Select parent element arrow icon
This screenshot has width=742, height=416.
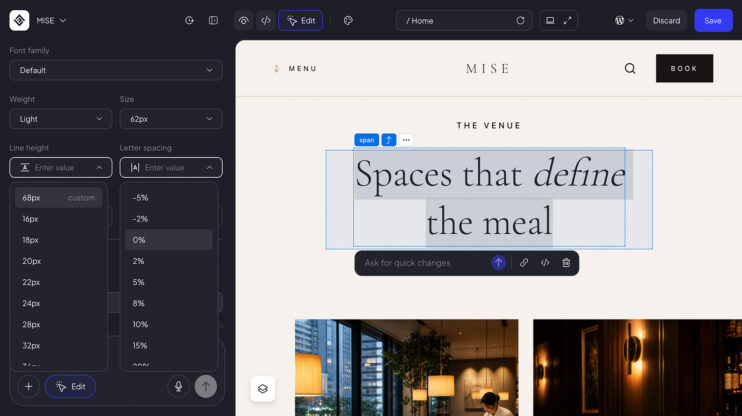[389, 140]
